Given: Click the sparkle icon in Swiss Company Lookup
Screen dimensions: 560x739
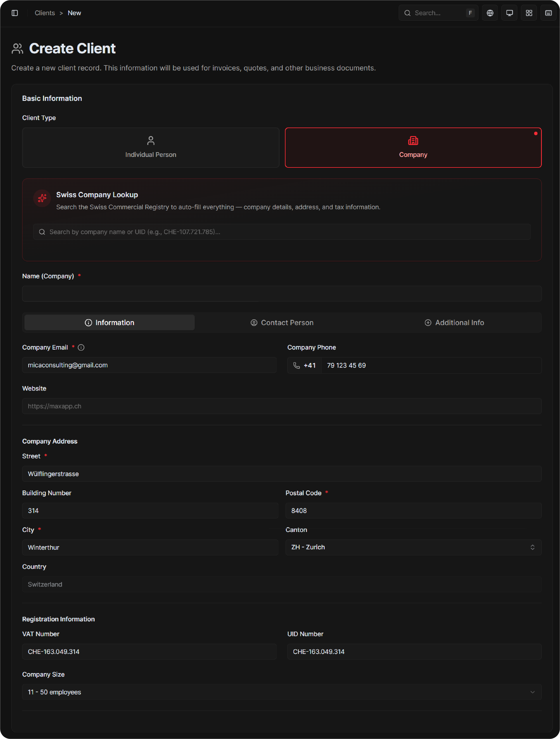Looking at the screenshot, I should coord(42,198).
